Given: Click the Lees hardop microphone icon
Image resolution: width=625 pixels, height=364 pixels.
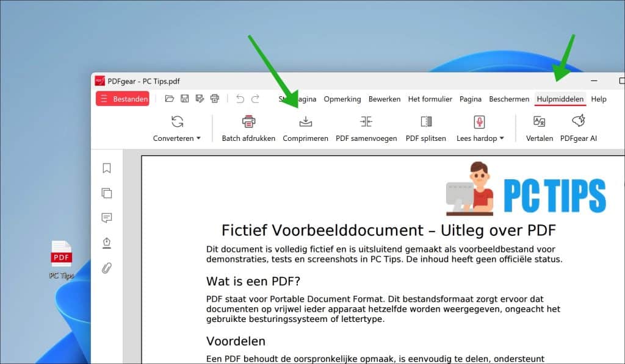Looking at the screenshot, I should [479, 121].
